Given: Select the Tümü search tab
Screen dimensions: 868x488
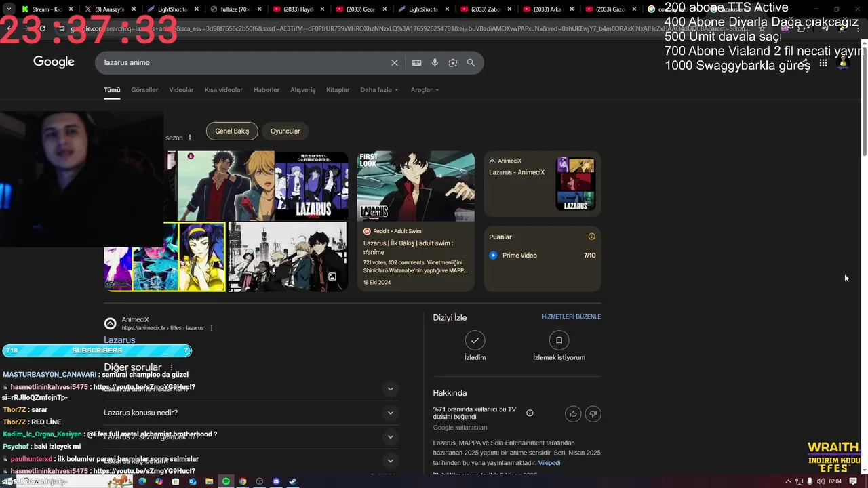Looking at the screenshot, I should tap(112, 90).
